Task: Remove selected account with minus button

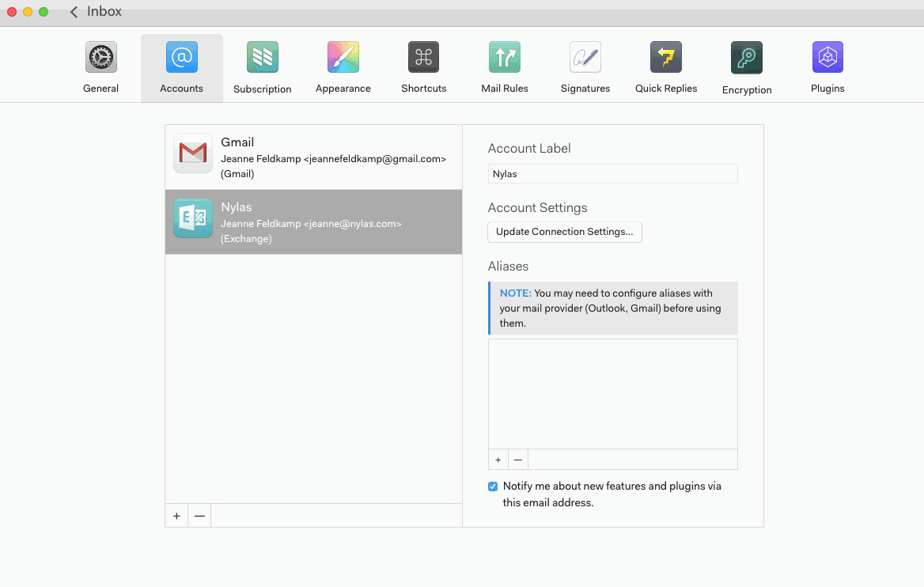Action: click(199, 516)
